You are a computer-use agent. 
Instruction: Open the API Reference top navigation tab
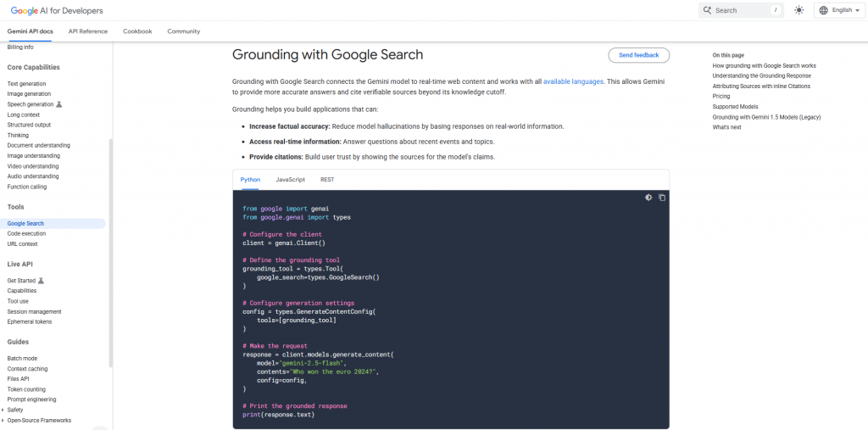[x=88, y=31]
